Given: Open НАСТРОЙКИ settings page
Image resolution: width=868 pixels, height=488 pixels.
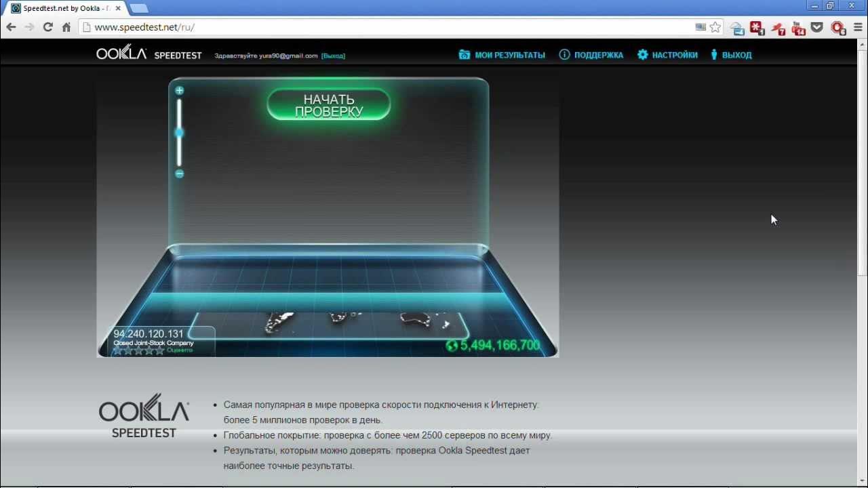Looking at the screenshot, I should click(x=675, y=55).
